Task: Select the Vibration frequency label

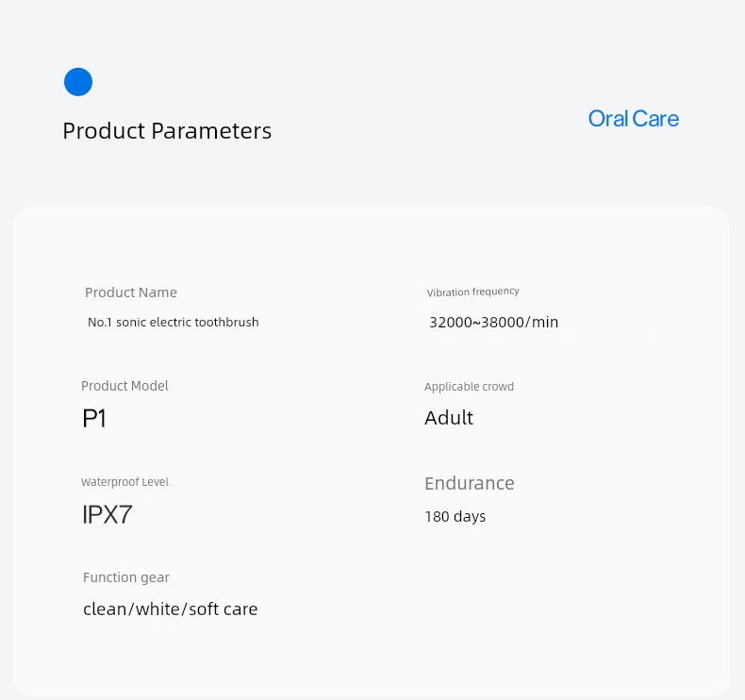Action: pos(472,292)
